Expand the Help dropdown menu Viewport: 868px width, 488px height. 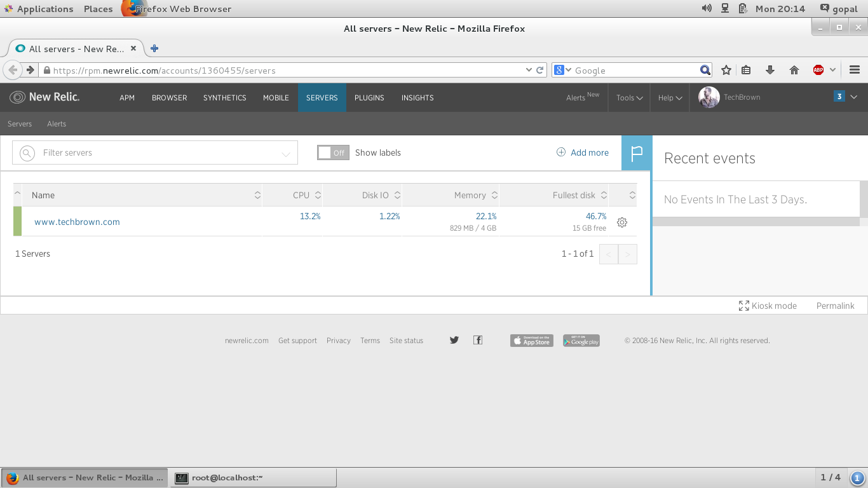(670, 98)
